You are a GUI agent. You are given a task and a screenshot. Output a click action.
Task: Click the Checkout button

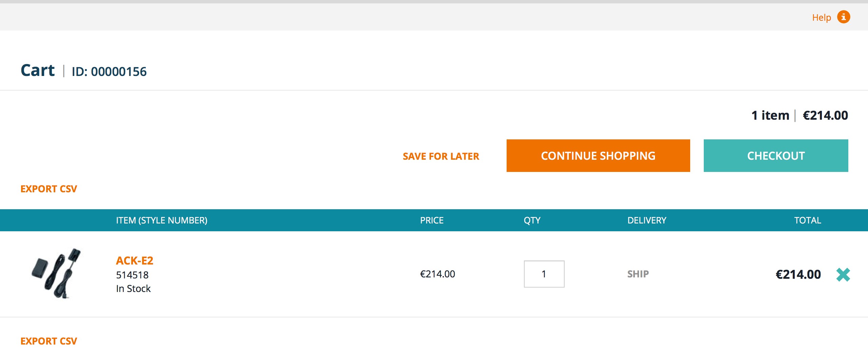[x=776, y=156]
